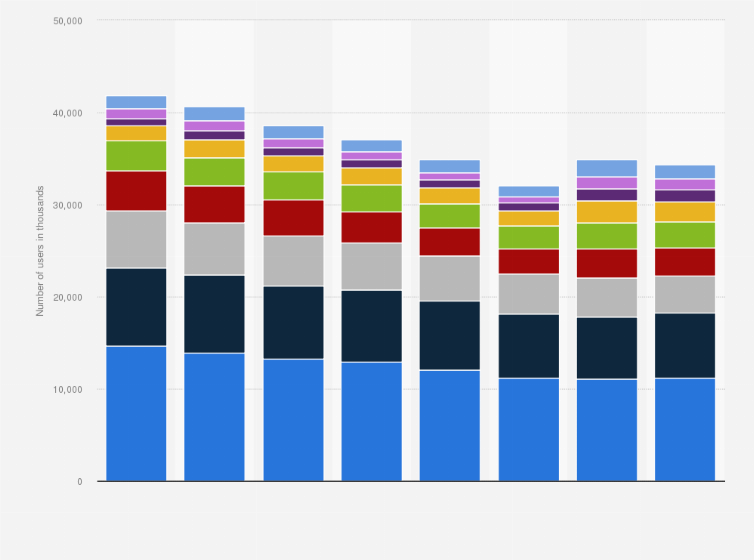Click the 0 y-axis label
Screen dimensions: 754x560
[80, 482]
